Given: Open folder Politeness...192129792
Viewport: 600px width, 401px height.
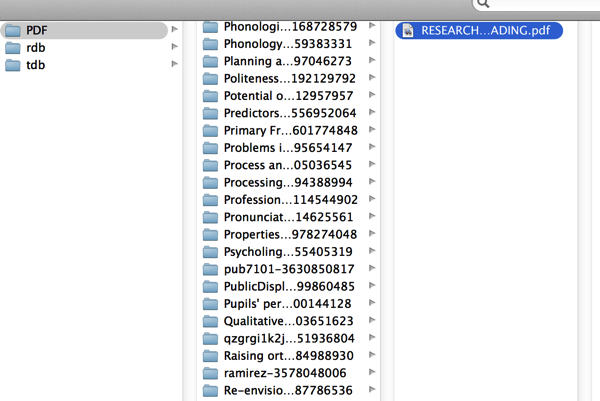Looking at the screenshot, I should point(289,78).
